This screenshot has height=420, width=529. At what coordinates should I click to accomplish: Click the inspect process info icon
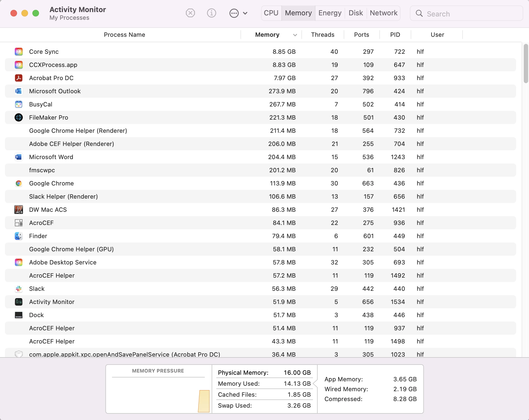tap(211, 13)
